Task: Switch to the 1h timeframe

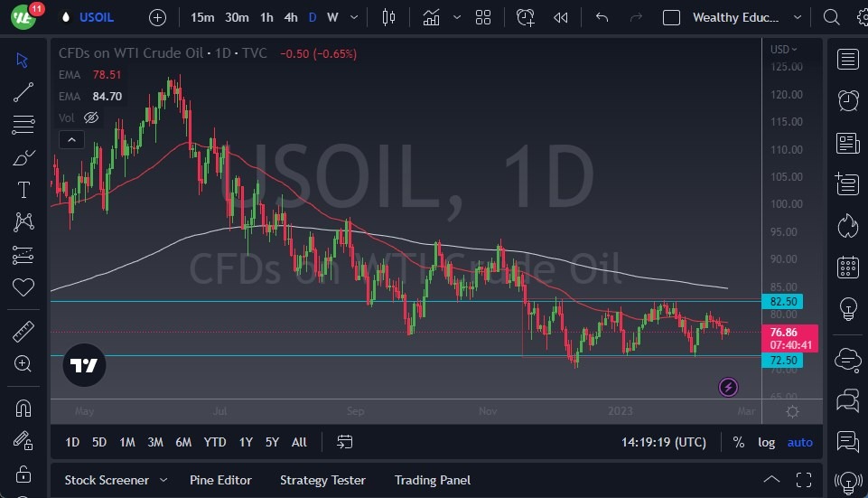Action: (x=266, y=17)
